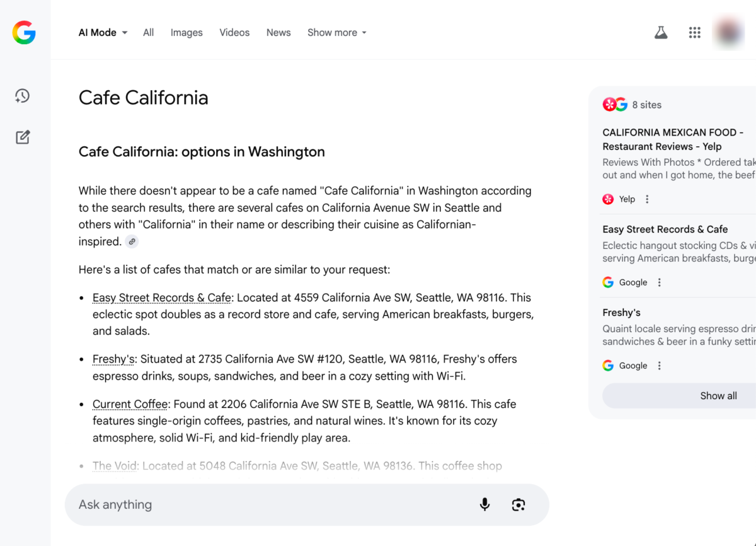The height and width of the screenshot is (546, 756).
Task: Switch to the All tab
Action: (x=149, y=33)
